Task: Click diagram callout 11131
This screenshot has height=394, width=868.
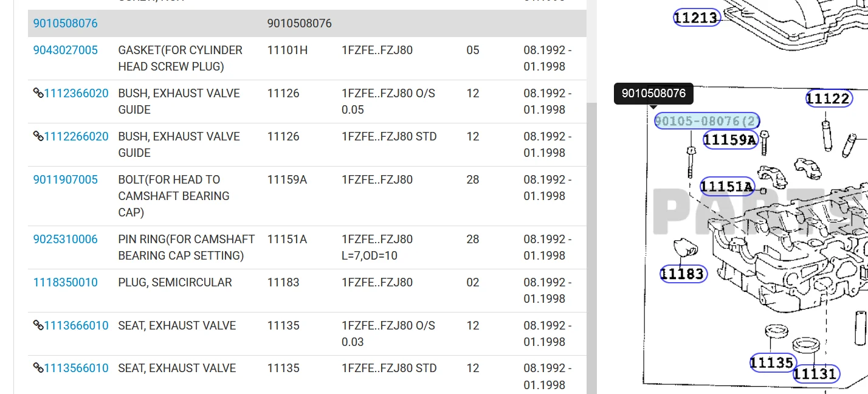Action: click(816, 373)
